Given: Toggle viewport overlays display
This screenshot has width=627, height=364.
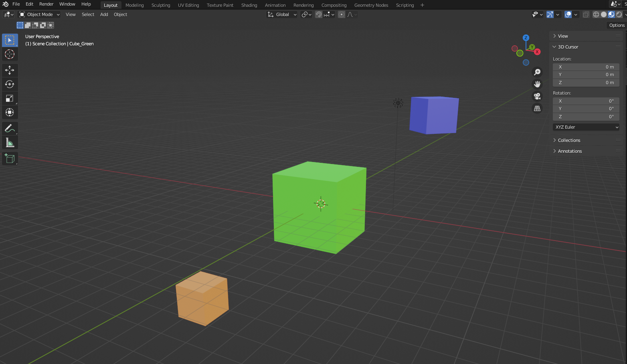Looking at the screenshot, I should tap(568, 14).
